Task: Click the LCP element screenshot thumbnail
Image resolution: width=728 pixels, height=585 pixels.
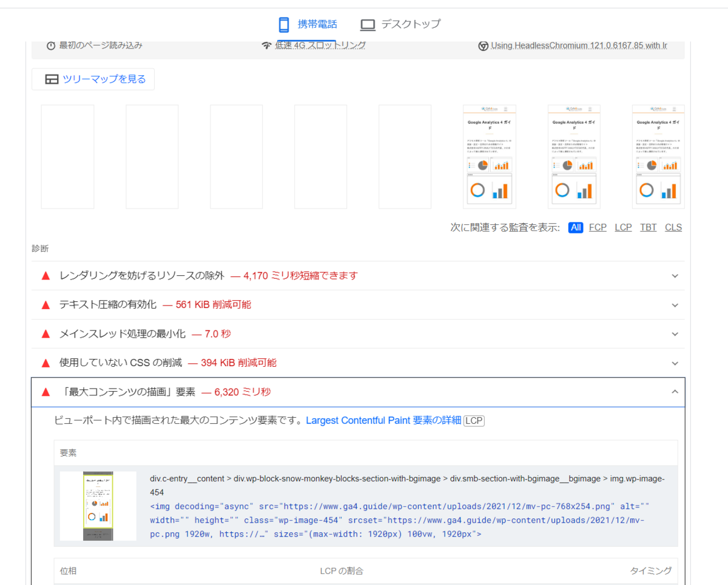Action: point(98,506)
